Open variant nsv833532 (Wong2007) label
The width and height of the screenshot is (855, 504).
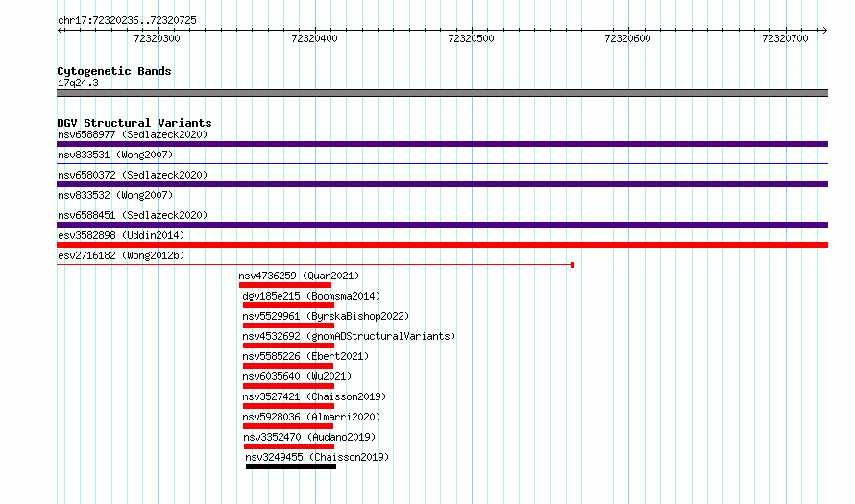(x=115, y=195)
